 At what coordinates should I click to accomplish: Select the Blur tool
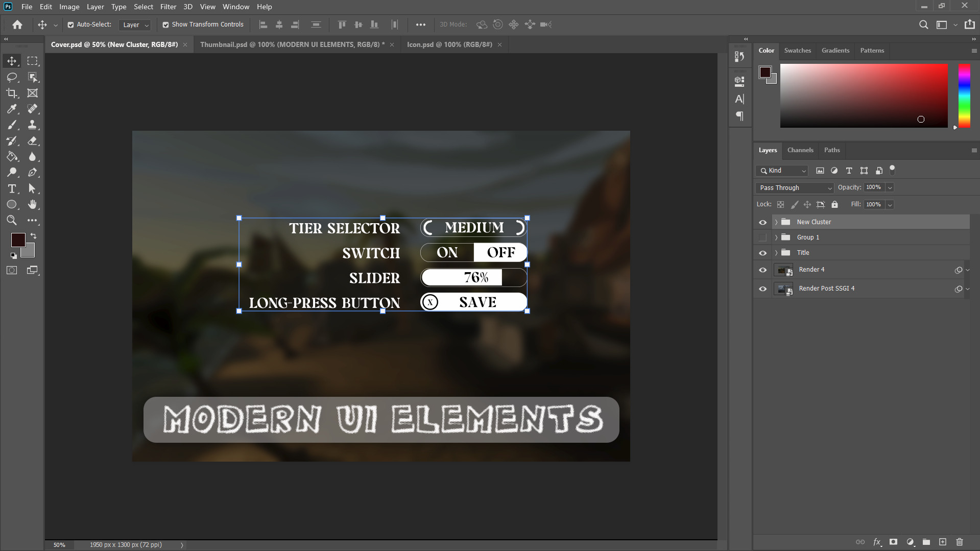click(33, 157)
